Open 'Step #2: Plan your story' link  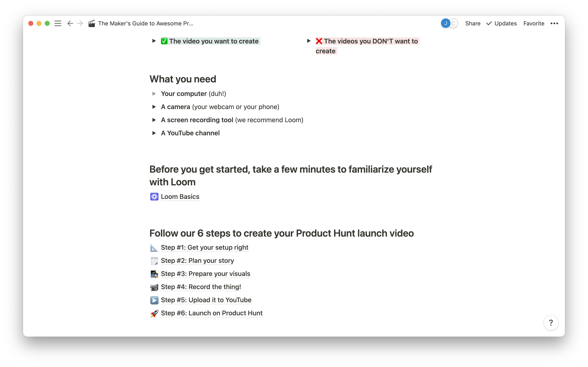pos(197,260)
